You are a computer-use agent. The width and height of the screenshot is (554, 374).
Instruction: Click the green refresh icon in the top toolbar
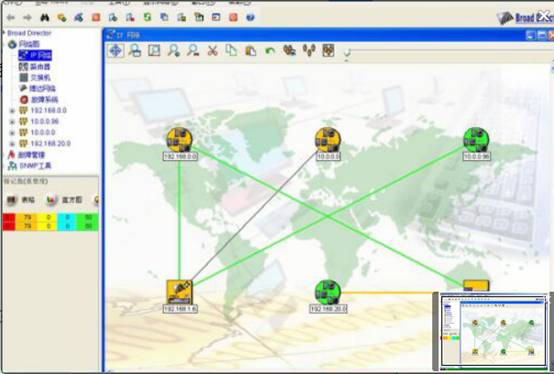coord(147,17)
